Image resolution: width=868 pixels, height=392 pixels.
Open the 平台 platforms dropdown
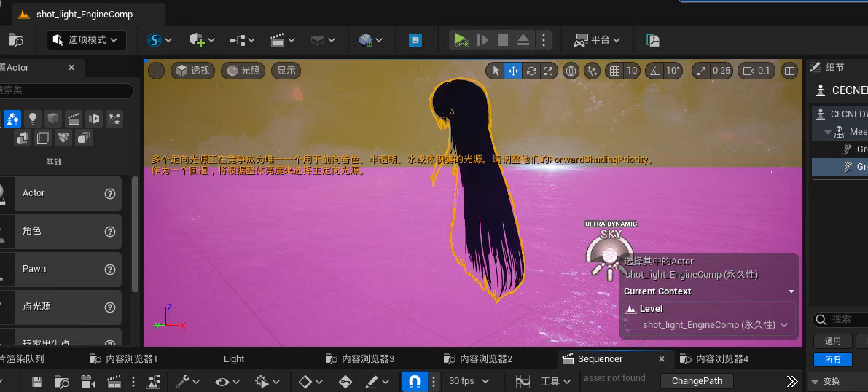click(598, 40)
